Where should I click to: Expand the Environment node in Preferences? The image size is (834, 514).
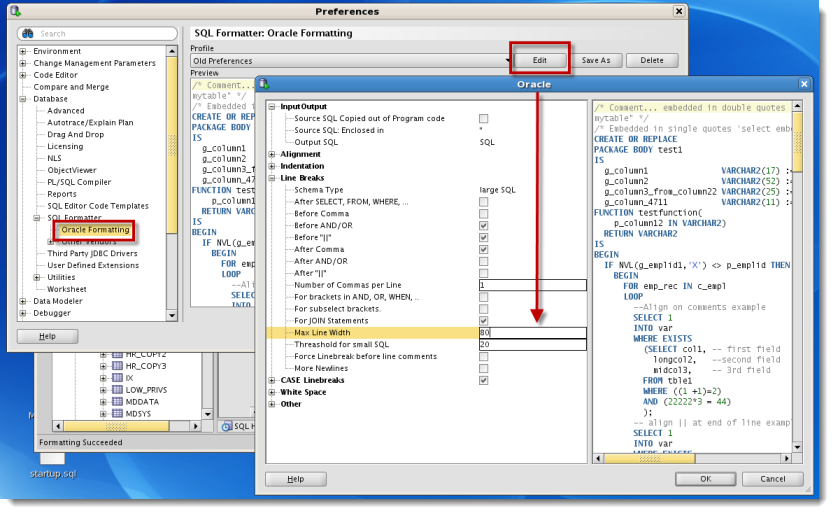(23, 51)
